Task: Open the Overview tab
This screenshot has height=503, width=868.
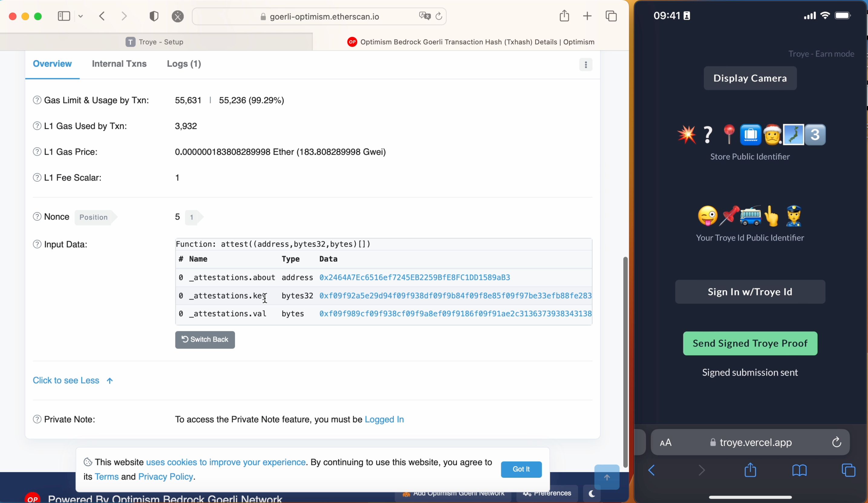Action: click(52, 64)
